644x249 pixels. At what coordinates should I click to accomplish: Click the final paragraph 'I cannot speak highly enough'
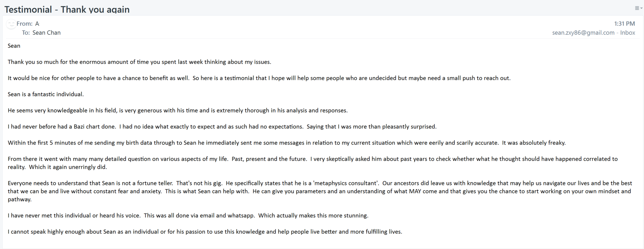[205, 232]
